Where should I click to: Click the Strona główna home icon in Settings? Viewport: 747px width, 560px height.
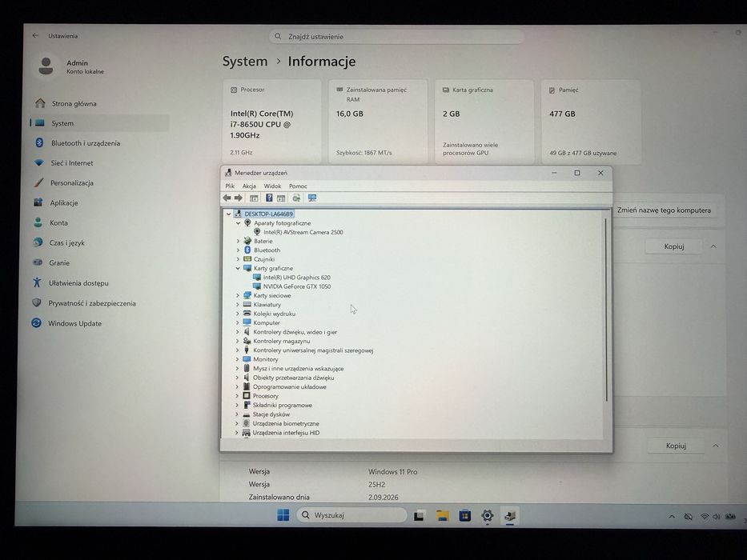point(40,103)
